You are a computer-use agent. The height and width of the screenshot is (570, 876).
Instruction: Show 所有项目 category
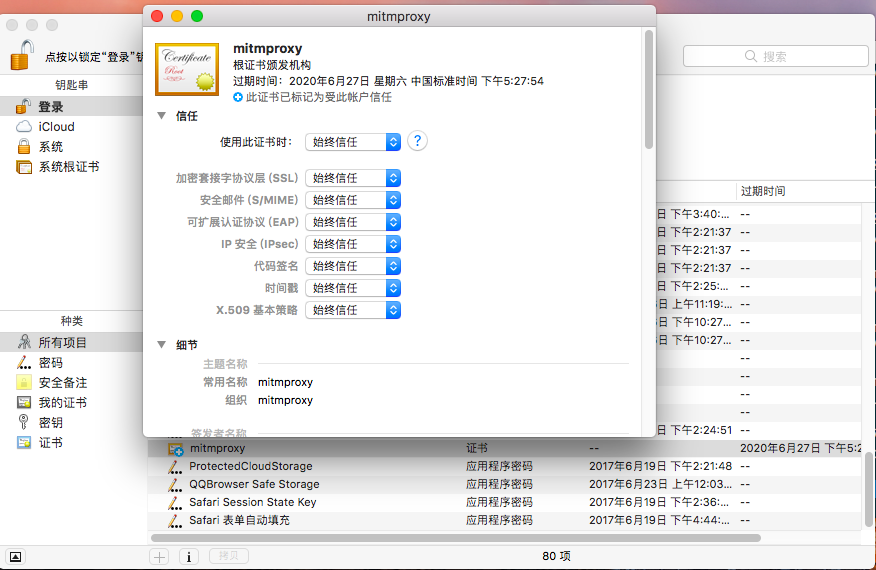[72, 342]
